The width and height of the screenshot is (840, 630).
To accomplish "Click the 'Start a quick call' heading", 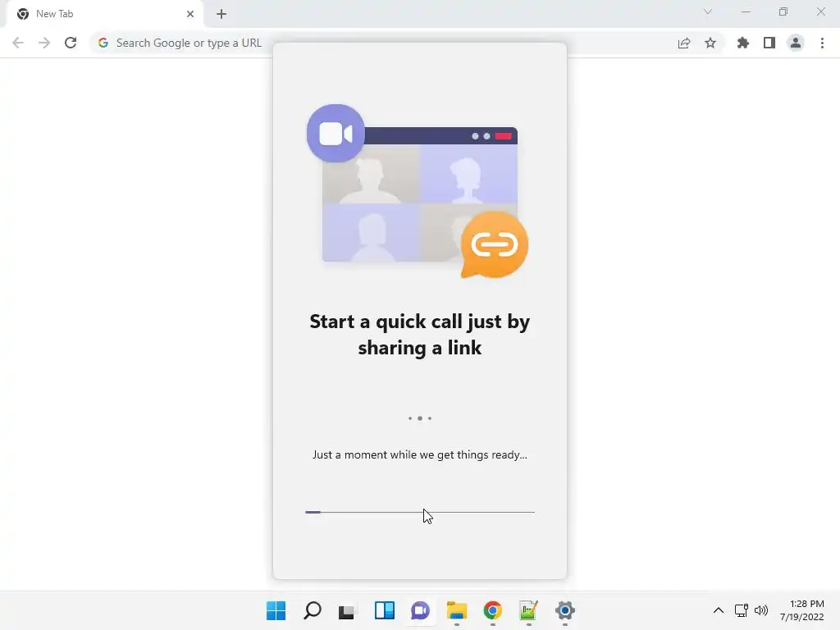I will point(419,335).
